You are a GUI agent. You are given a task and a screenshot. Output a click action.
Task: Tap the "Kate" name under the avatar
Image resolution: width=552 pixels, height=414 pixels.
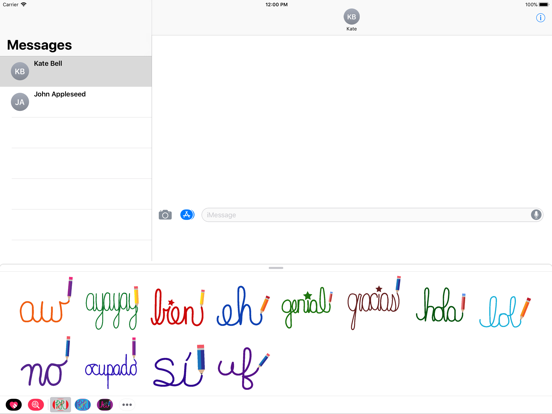pyautogui.click(x=351, y=29)
